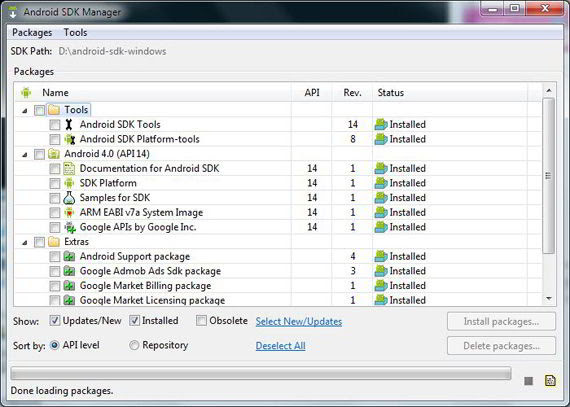Collapse the Extras tree group
The width and height of the screenshot is (570, 407).
coord(25,242)
